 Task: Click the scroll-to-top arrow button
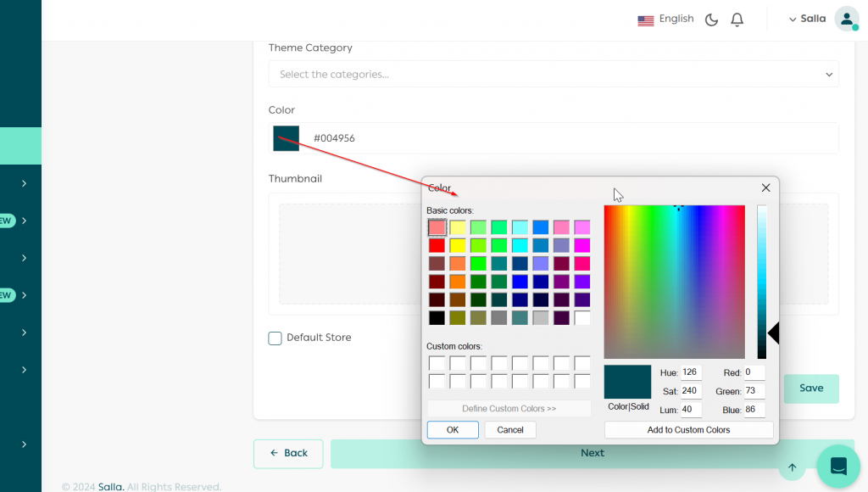tap(792, 467)
